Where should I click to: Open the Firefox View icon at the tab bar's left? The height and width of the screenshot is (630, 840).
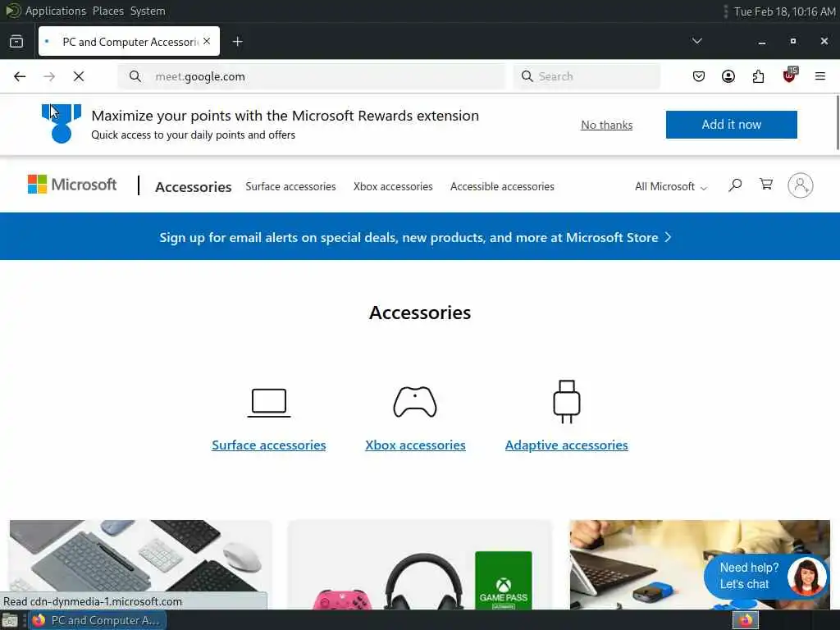click(16, 41)
